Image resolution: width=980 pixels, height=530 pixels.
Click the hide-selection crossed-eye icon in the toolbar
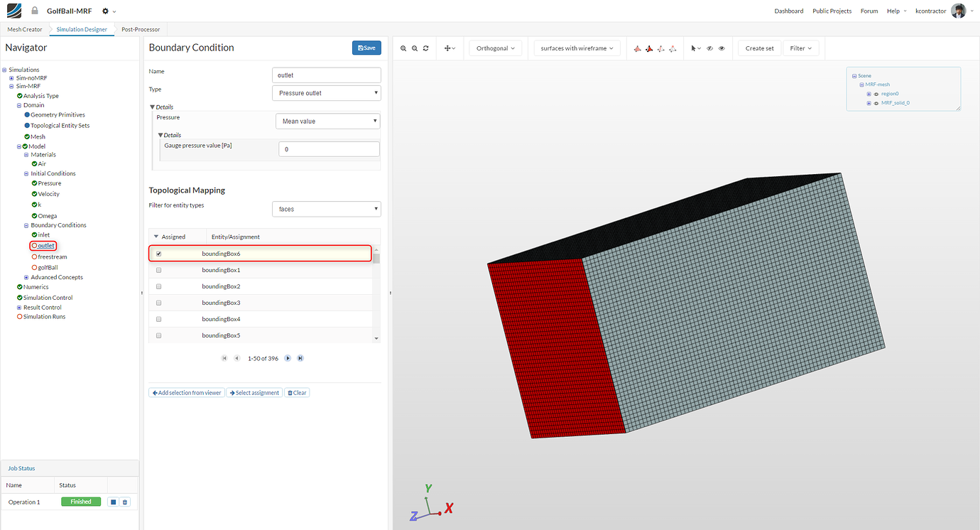(x=709, y=48)
